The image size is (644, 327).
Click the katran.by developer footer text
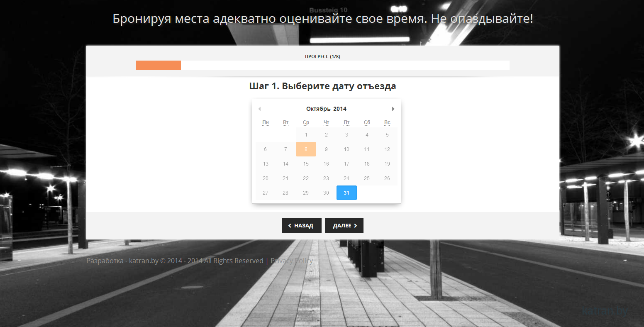click(144, 261)
